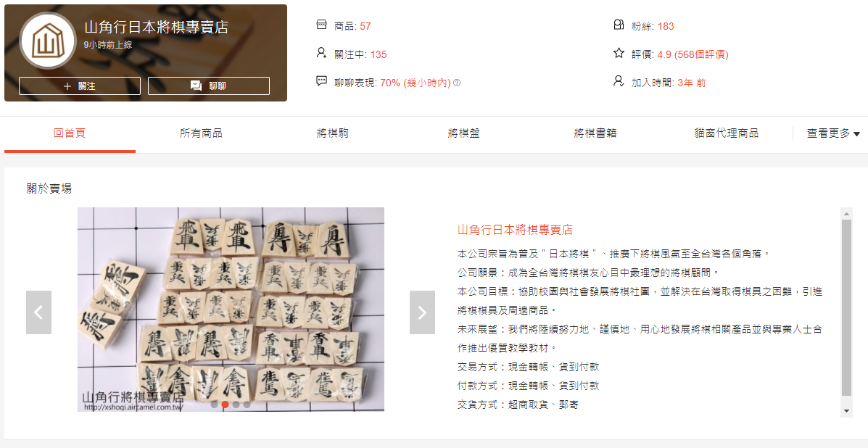The height and width of the screenshot is (448, 868).
Task: Click the 加入時間 person icon
Action: [x=619, y=81]
